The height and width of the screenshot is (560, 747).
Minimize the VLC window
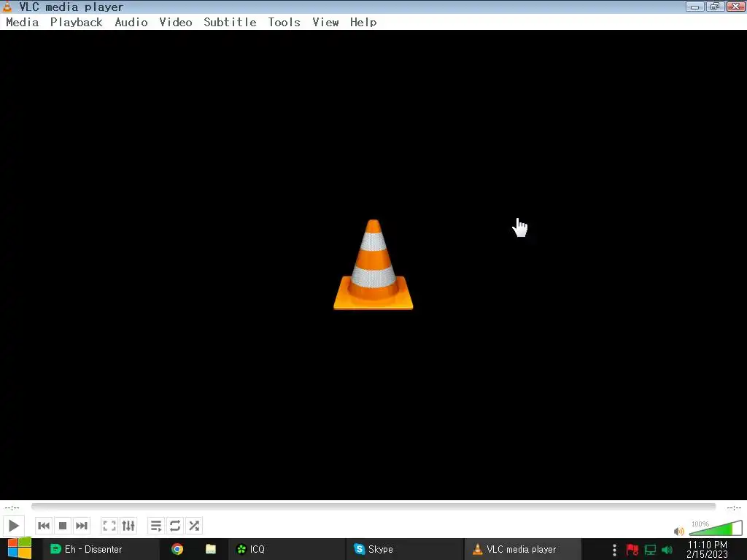tap(694, 7)
